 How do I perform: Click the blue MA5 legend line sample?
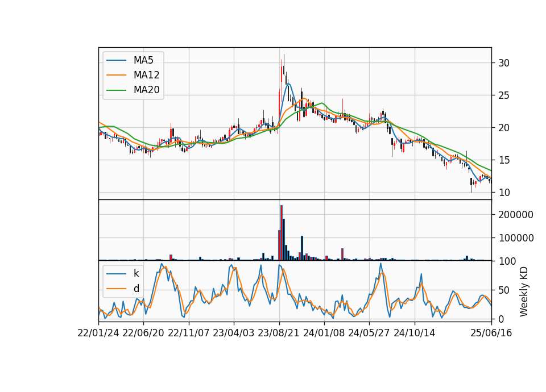(116, 61)
